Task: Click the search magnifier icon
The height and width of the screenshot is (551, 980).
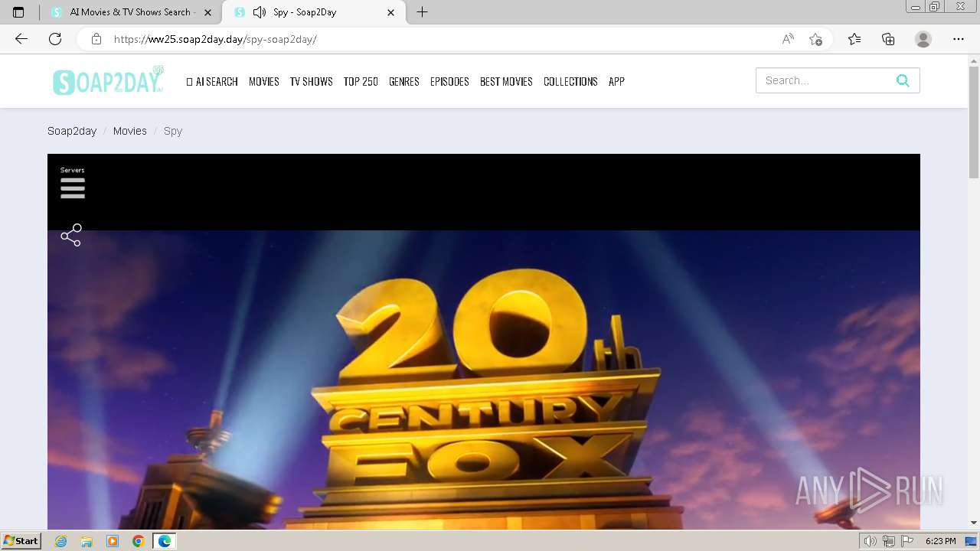Action: pos(903,80)
